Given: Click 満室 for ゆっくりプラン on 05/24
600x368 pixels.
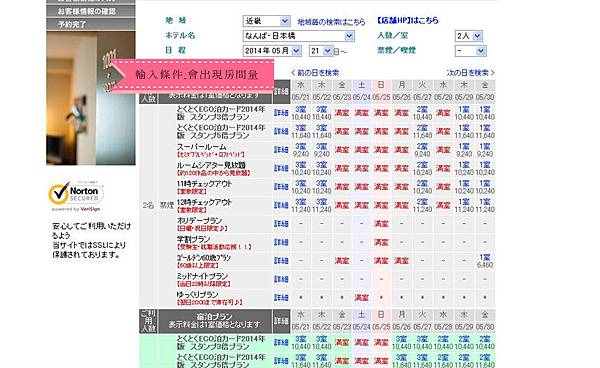Looking at the screenshot, I should [x=361, y=298].
